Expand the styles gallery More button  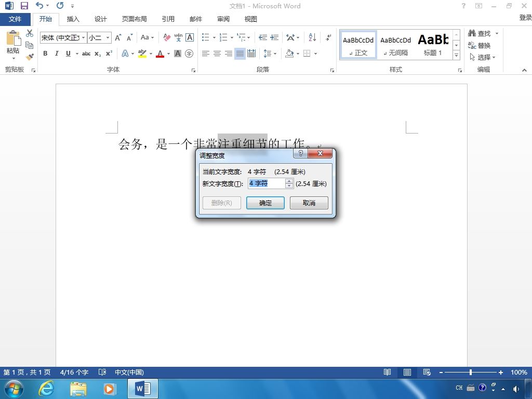click(456, 55)
